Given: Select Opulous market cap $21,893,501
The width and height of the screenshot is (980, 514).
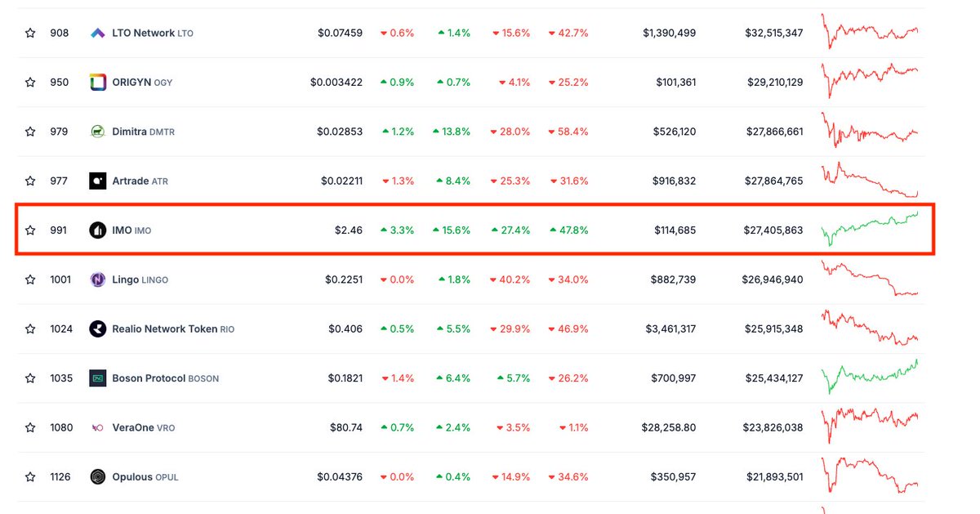Looking at the screenshot, I should 774,476.
